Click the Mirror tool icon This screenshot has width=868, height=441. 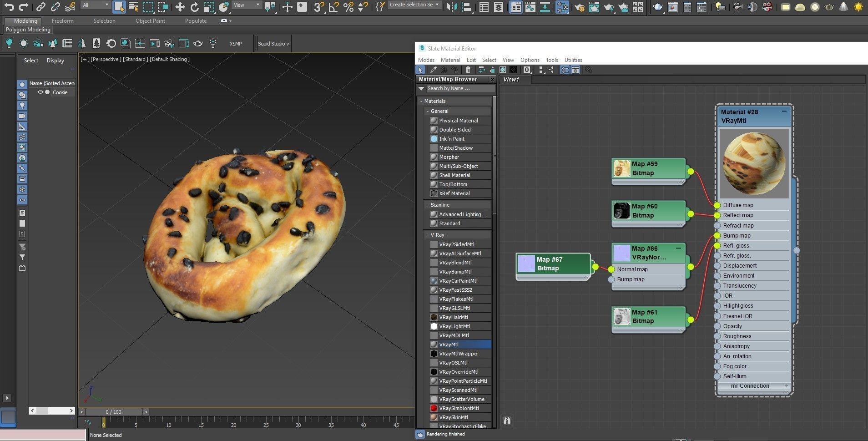click(451, 6)
